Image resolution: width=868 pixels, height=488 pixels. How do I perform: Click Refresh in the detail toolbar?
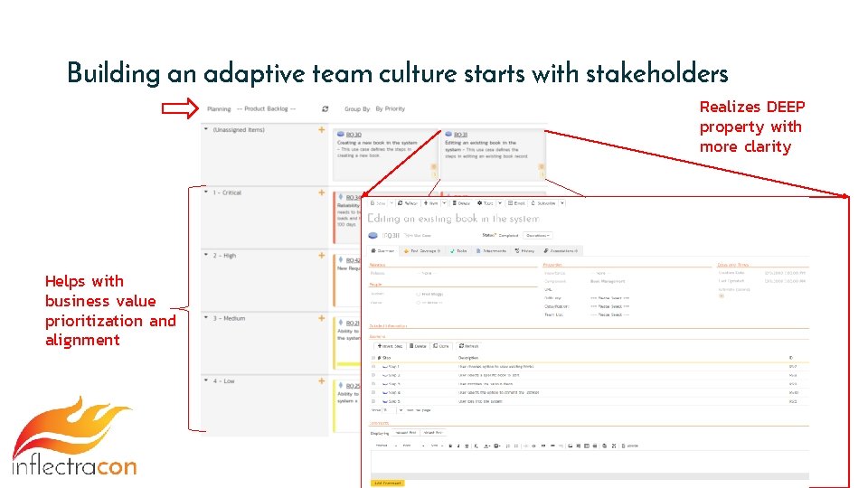click(x=408, y=203)
